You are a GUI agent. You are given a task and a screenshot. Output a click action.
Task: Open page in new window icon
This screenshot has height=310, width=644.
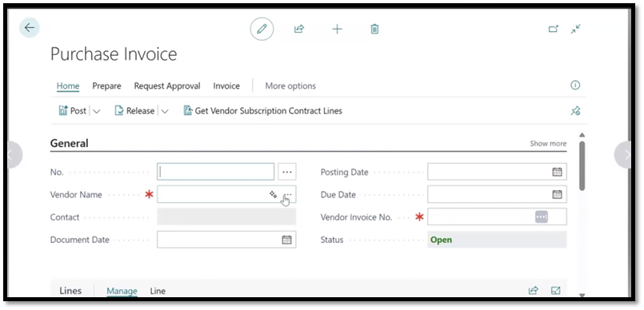554,29
